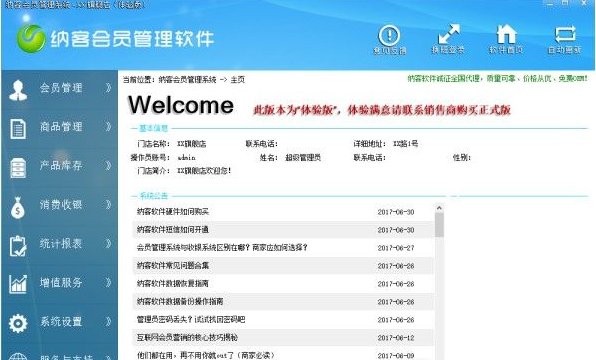This screenshot has height=360, width=596.
Task: Select the 产品库存 cabinet icon
Action: coord(18,168)
